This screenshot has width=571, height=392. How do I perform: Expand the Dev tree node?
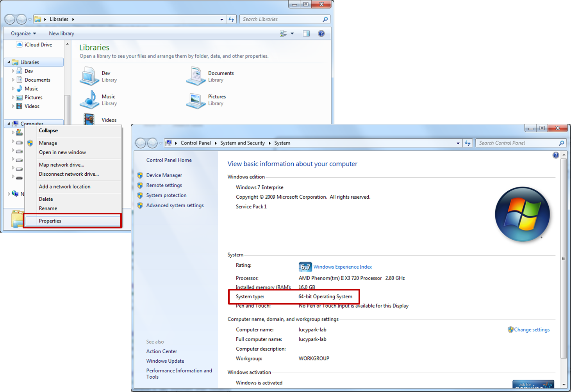tap(13, 71)
